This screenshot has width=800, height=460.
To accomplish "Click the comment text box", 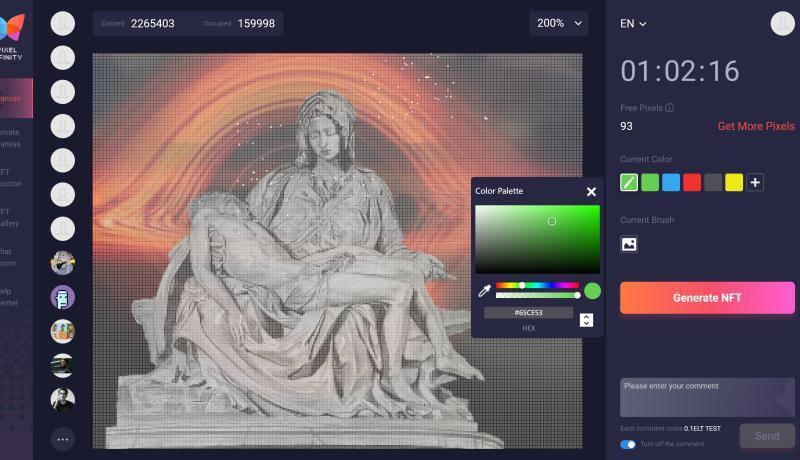I will coord(707,397).
